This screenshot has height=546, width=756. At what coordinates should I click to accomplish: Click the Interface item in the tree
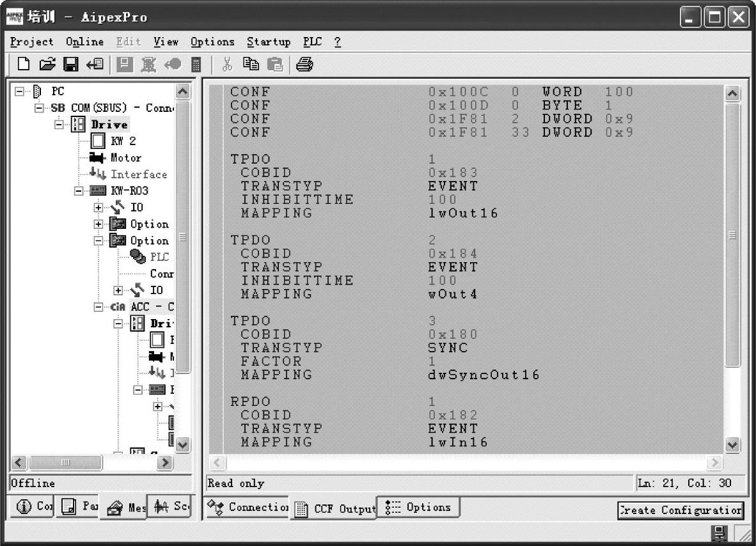pyautogui.click(x=138, y=174)
